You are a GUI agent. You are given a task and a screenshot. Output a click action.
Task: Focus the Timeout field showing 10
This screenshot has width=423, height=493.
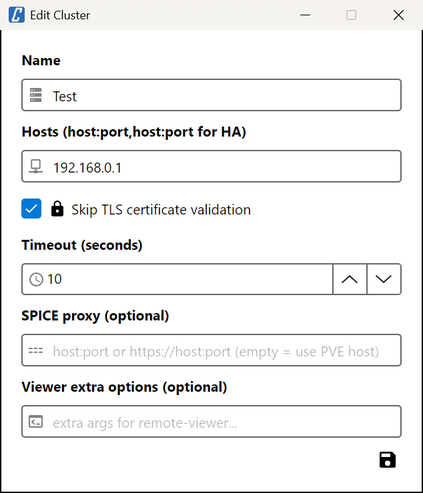coord(177,279)
